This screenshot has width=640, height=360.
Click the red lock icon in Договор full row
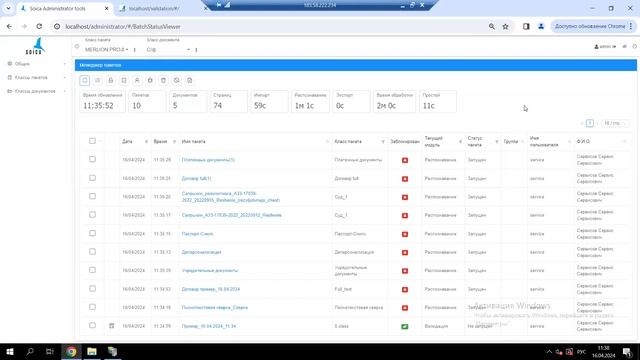coord(405,179)
